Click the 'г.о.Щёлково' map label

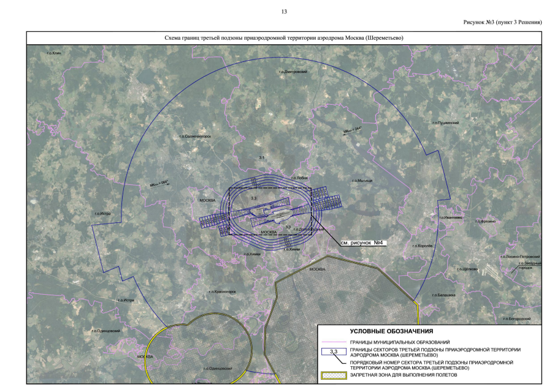(x=467, y=269)
